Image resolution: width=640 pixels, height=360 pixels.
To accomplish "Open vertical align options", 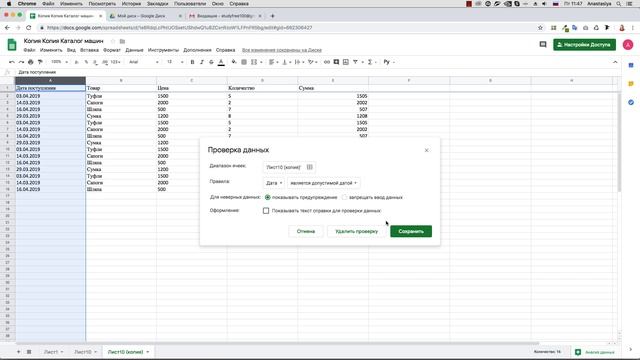I will tap(286, 62).
